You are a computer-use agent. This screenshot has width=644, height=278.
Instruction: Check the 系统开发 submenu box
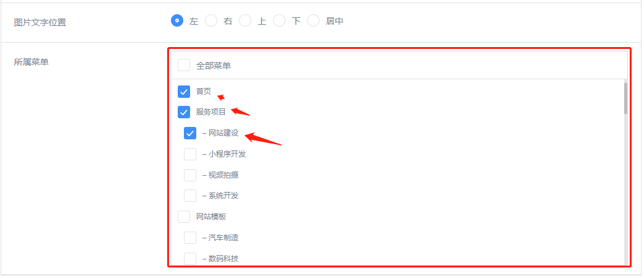point(190,196)
